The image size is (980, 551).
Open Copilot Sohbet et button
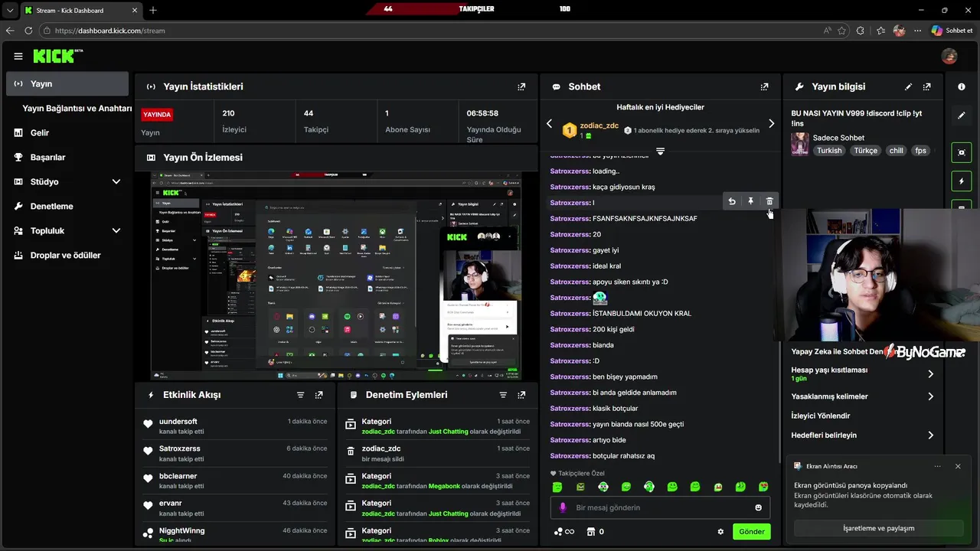(x=952, y=31)
